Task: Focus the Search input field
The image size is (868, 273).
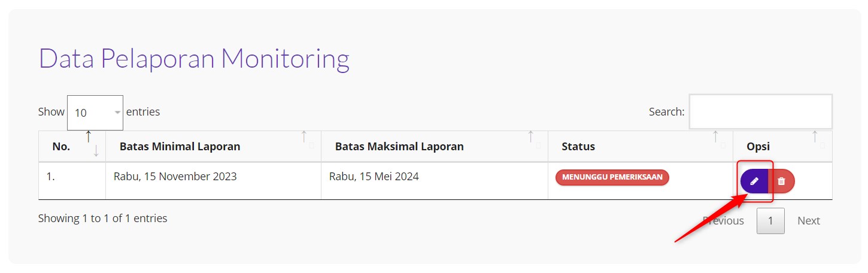Action: point(760,111)
